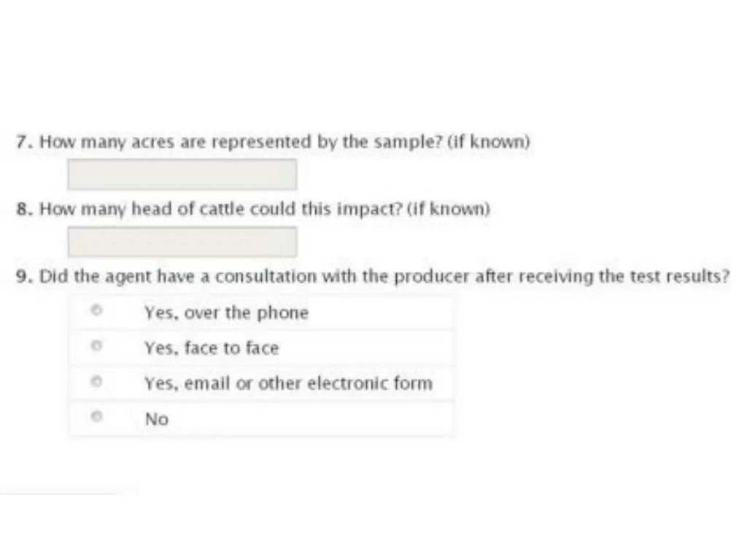Image resolution: width=747 pixels, height=560 pixels.
Task: Click the "Yes, over the phone" label text
Action: click(x=226, y=313)
